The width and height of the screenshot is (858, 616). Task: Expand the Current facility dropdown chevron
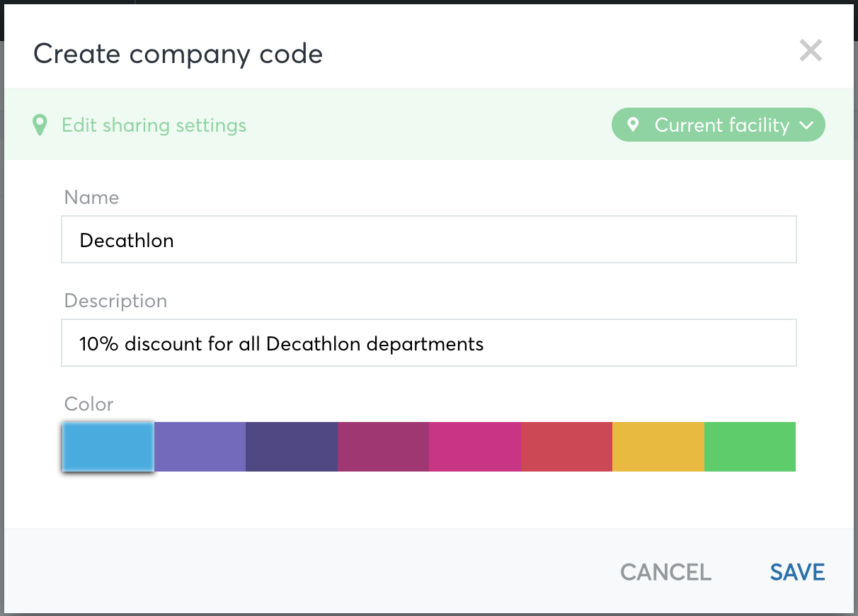806,125
